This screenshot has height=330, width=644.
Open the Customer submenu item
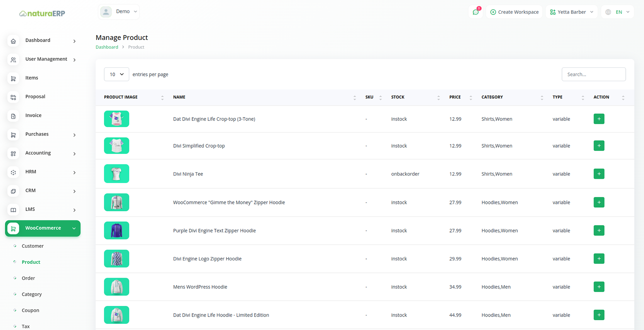(32, 246)
